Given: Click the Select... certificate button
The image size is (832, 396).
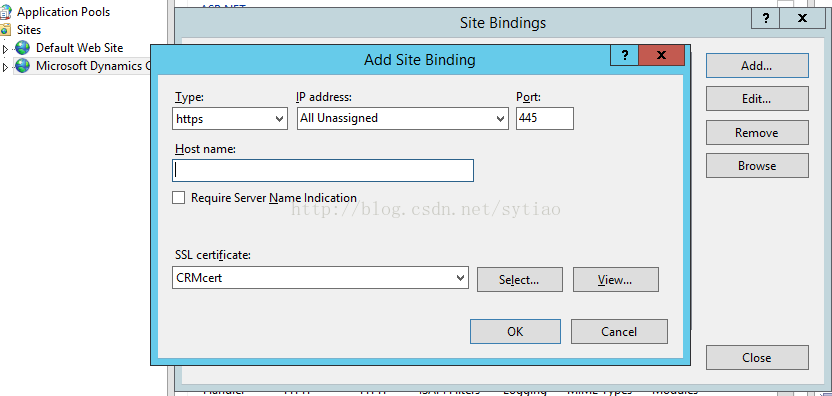Looking at the screenshot, I should 519,280.
